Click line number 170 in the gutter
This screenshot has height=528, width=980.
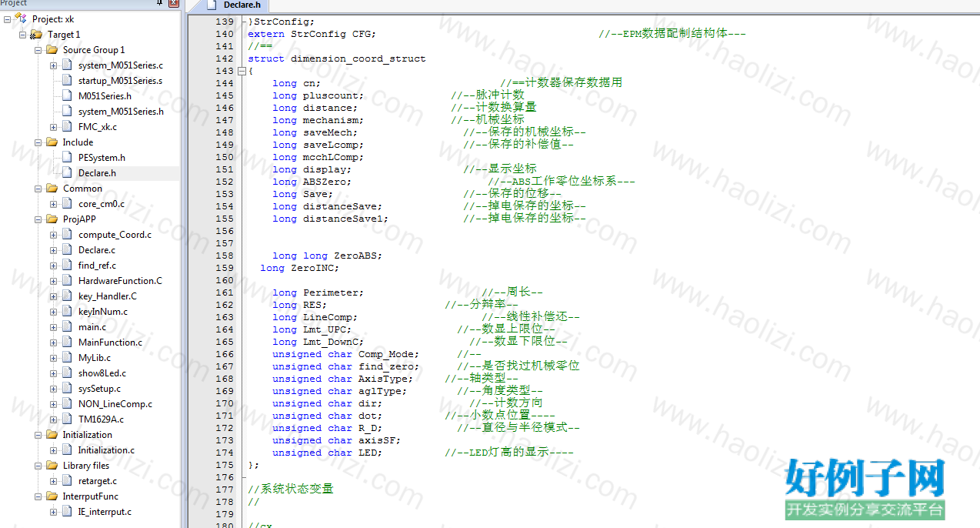(225, 403)
